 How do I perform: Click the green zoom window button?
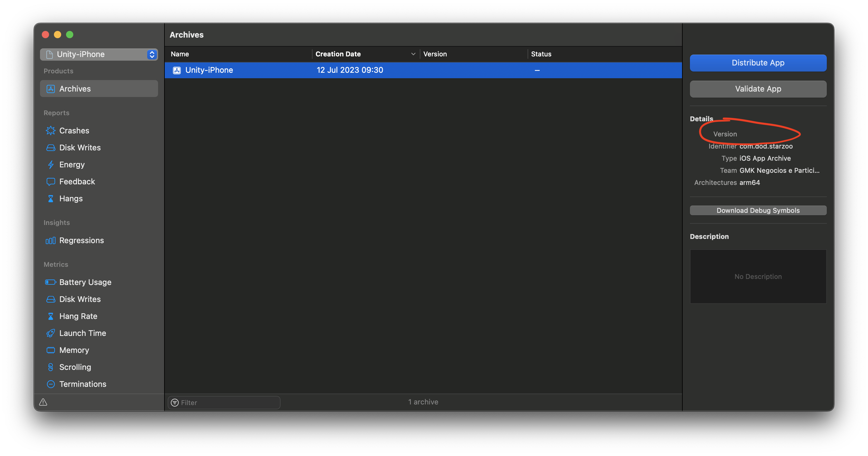70,35
